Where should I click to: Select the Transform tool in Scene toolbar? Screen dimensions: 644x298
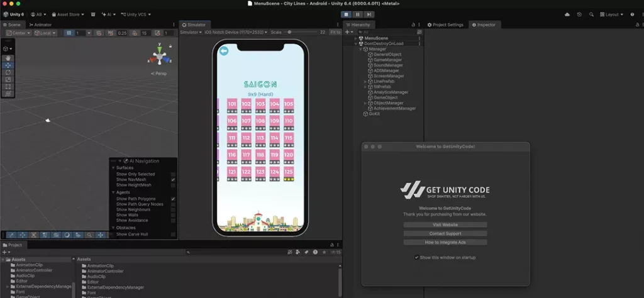point(8,94)
